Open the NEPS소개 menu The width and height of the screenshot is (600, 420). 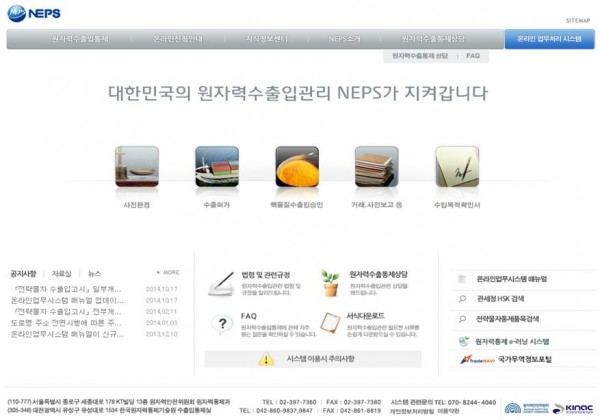coord(344,39)
